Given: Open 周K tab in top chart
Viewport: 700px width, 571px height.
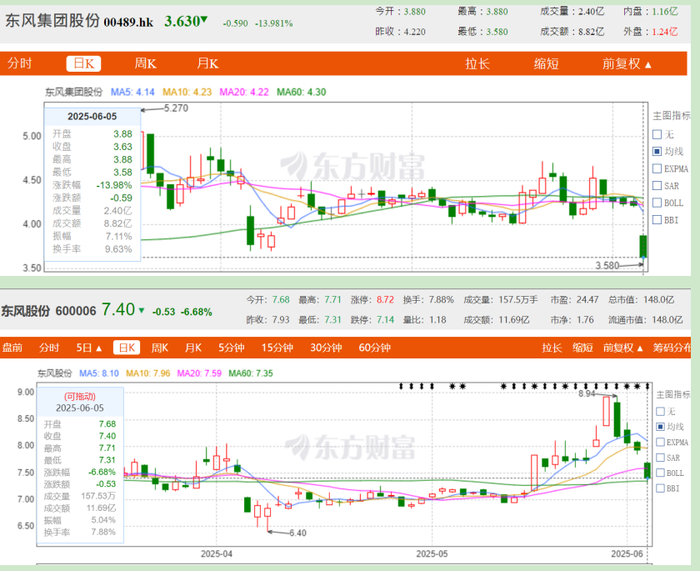Looking at the screenshot, I should [x=146, y=64].
